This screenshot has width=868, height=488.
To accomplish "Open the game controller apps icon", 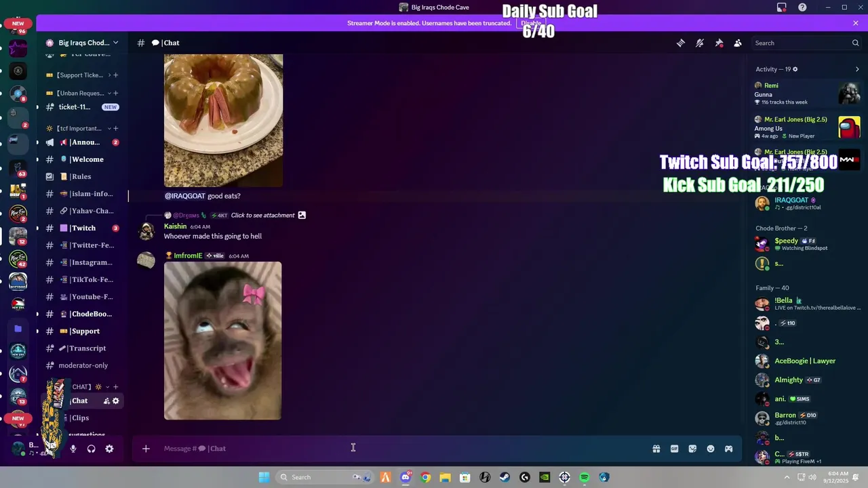I will click(729, 449).
